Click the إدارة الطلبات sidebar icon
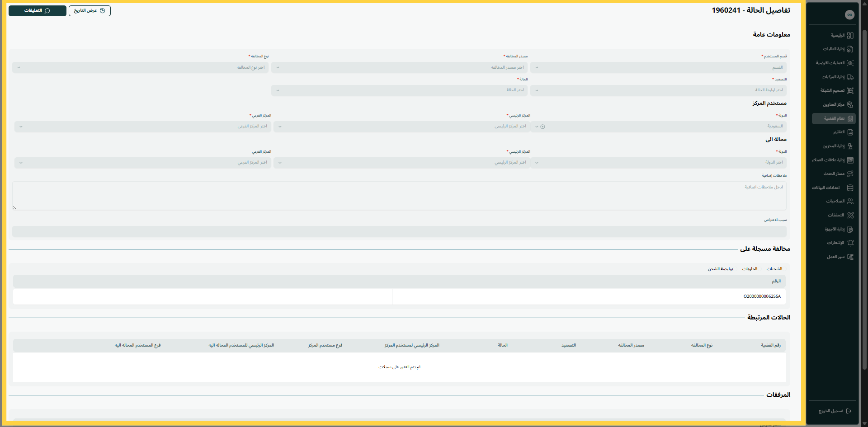Screen dimensions: 868x427 850,49
